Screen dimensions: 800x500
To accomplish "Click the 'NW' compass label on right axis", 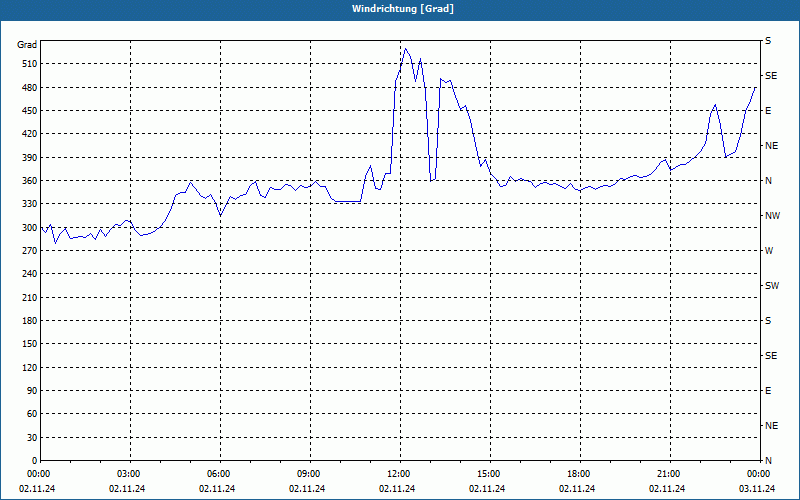I will (x=772, y=216).
